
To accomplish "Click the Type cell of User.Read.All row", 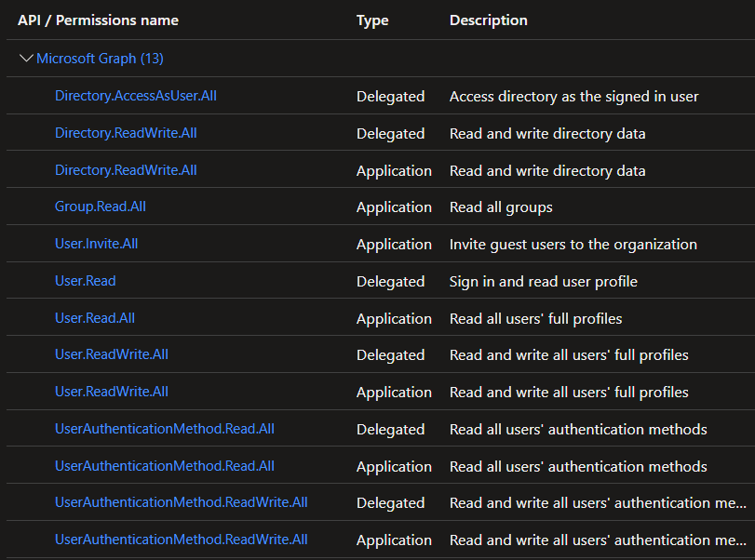I will (394, 318).
